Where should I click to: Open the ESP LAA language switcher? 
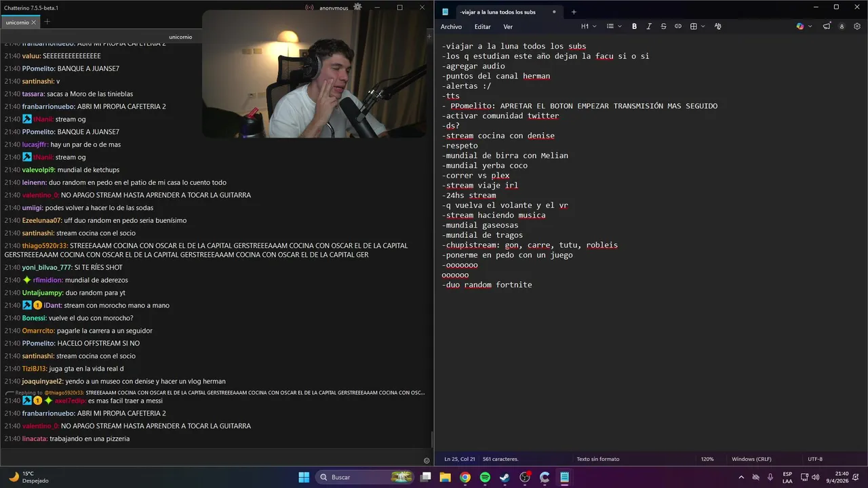click(x=787, y=477)
